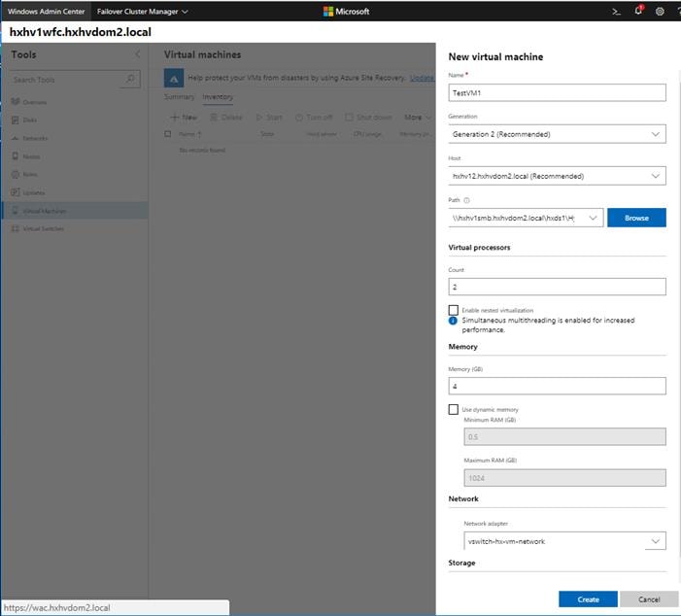The width and height of the screenshot is (681, 616).
Task: Click the Host server column header
Action: (322, 134)
